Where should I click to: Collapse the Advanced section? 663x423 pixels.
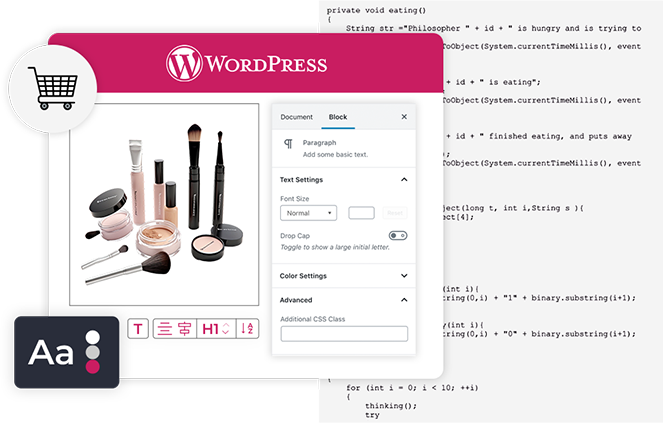pos(404,299)
